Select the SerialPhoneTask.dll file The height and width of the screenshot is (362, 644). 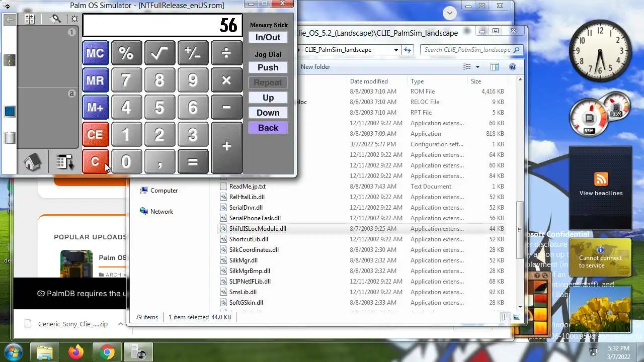[255, 218]
